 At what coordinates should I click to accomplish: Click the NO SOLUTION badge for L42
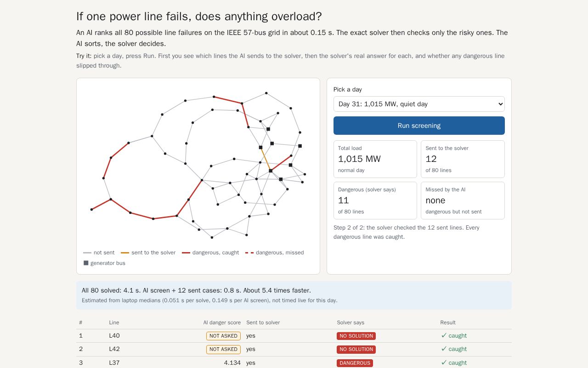[356, 349]
